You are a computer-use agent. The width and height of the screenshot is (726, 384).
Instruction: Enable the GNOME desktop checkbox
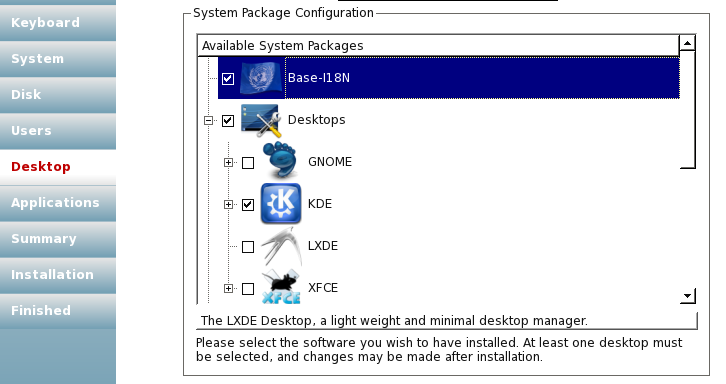[248, 163]
